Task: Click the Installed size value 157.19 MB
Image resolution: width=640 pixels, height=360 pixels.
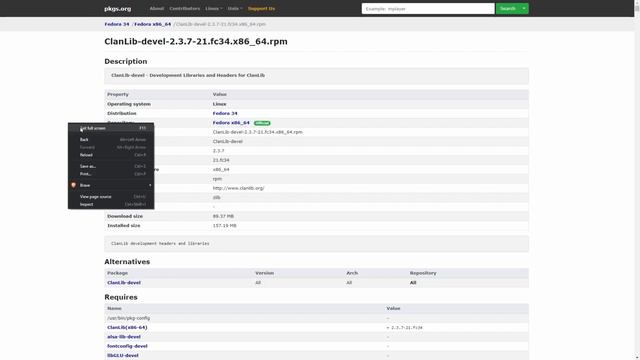Action: point(224,226)
